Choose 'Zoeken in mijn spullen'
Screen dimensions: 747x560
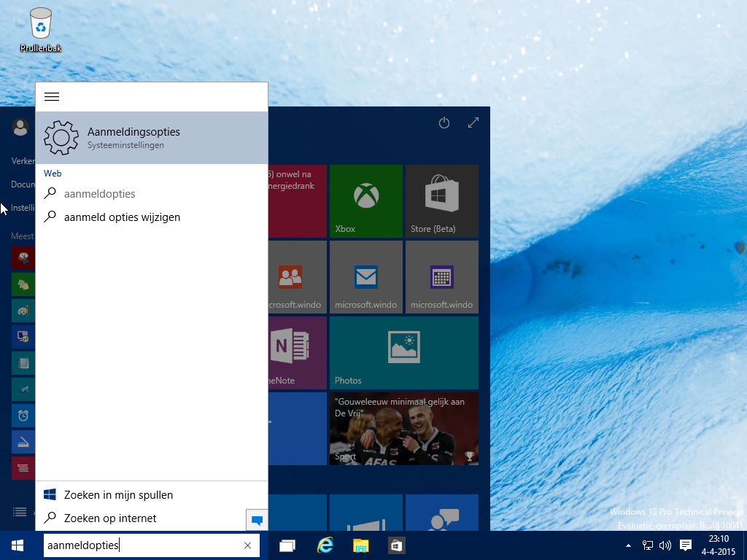click(152, 495)
